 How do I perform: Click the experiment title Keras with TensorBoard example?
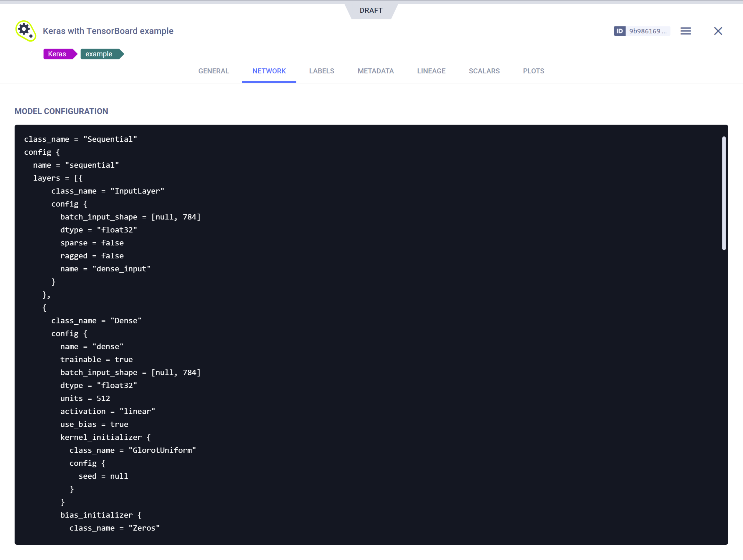click(x=108, y=31)
